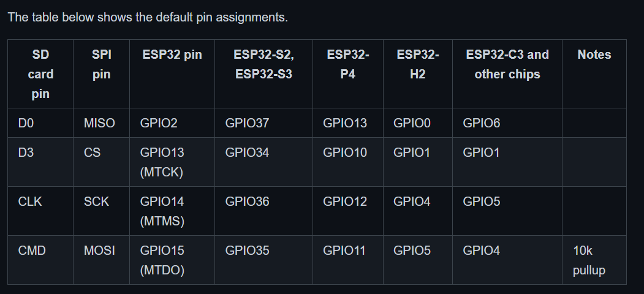Select the "GPIO15 (MTDO)" cell

[162, 260]
